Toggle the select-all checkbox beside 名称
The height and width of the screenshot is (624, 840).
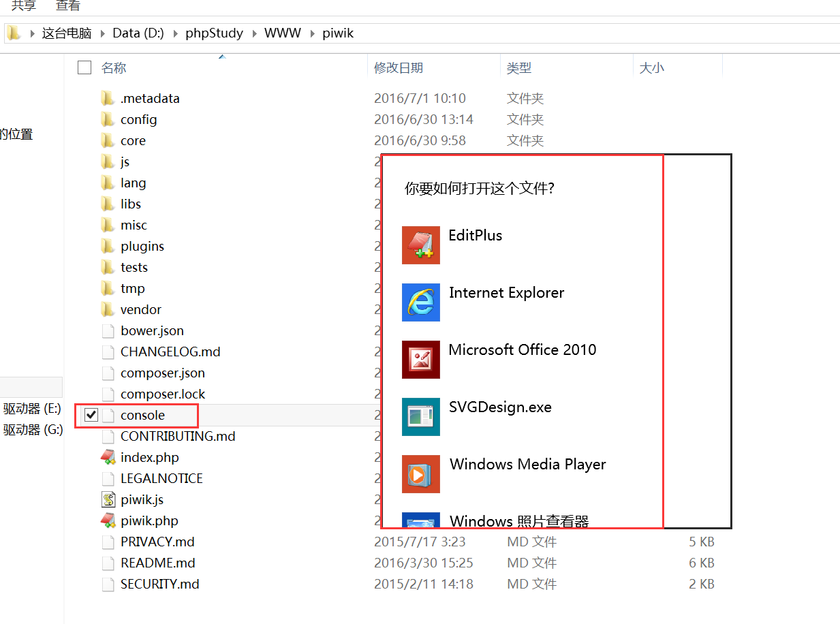84,67
